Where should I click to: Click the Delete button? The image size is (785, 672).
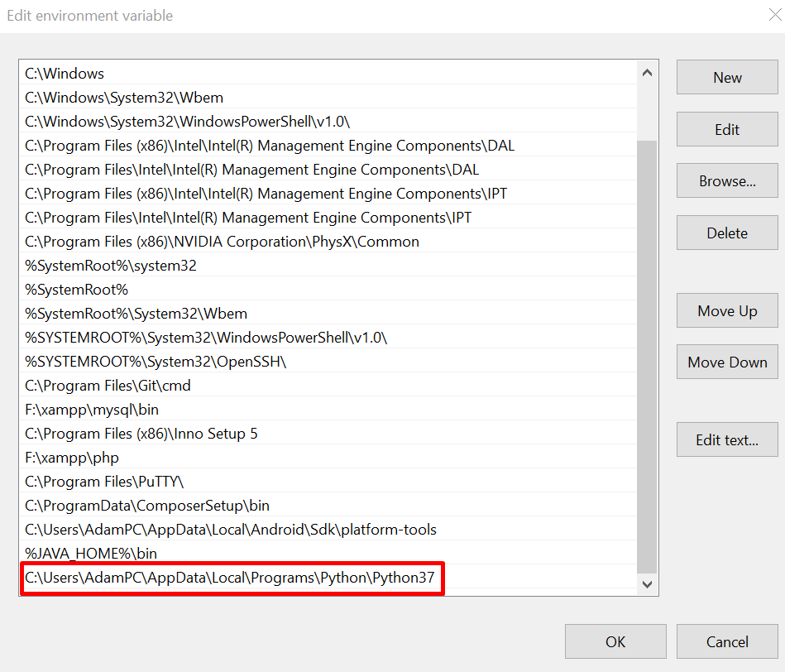pos(726,233)
